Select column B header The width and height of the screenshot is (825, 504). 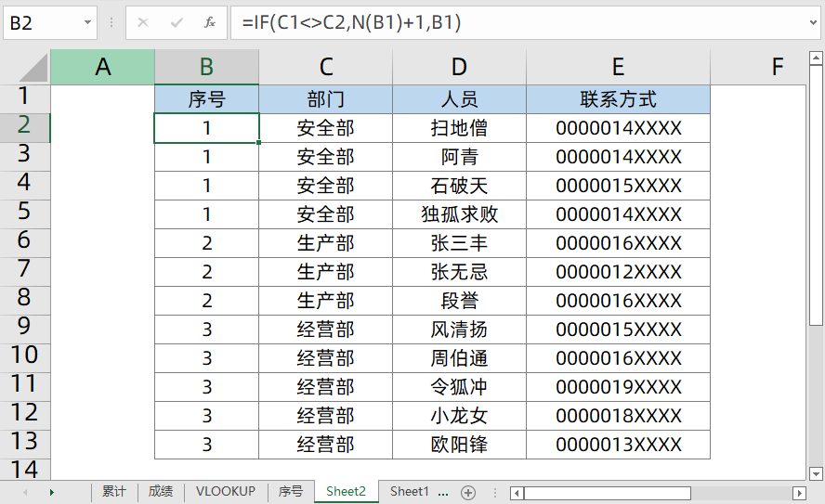(206, 67)
